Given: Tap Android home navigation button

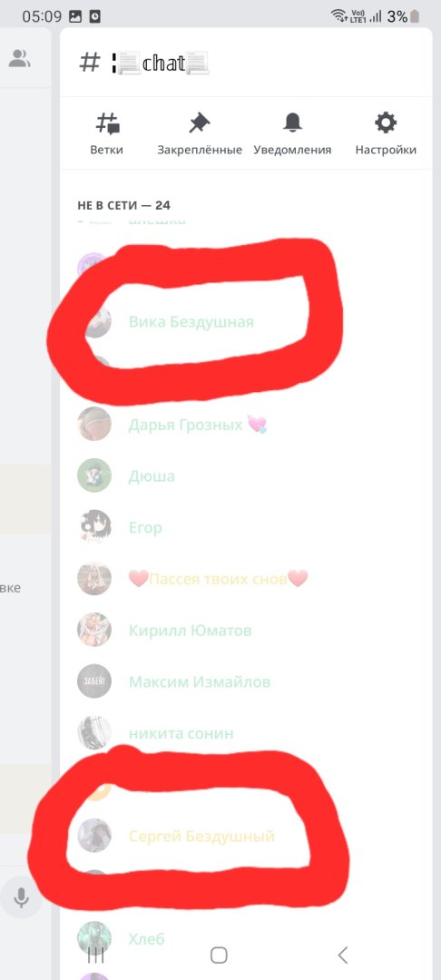Looking at the screenshot, I should point(219,955).
